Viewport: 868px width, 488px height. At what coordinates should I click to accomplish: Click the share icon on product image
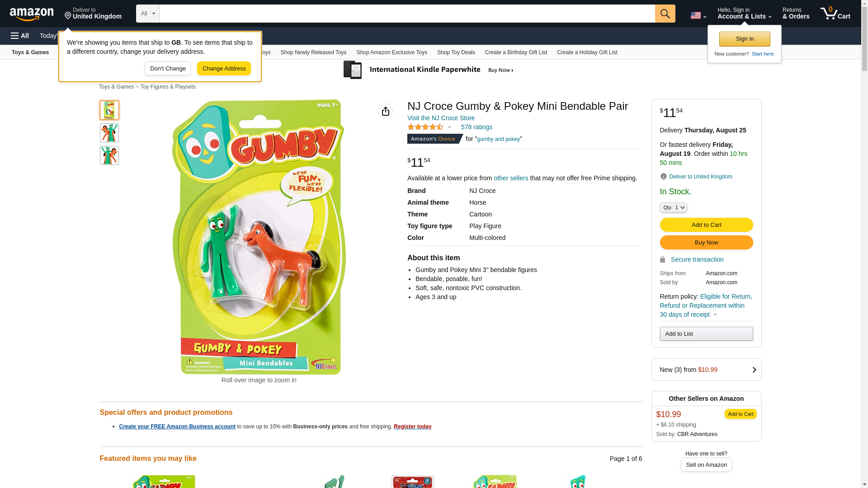pos(385,111)
